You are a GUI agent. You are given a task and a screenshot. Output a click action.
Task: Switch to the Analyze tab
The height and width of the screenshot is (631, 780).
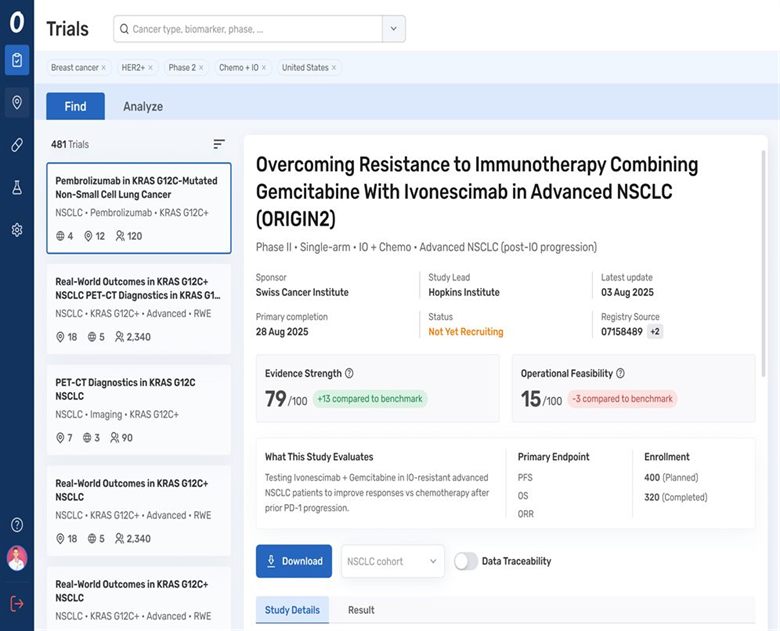coord(143,107)
